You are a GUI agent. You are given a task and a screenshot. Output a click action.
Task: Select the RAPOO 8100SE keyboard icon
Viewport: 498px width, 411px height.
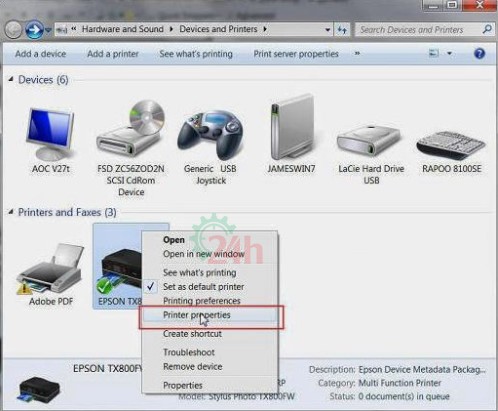tap(452, 151)
